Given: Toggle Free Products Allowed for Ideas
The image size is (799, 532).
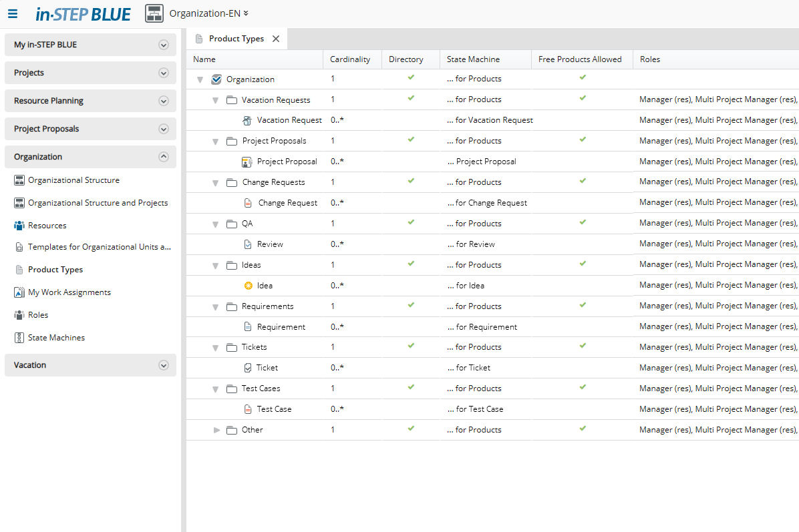Looking at the screenshot, I should pyautogui.click(x=583, y=264).
